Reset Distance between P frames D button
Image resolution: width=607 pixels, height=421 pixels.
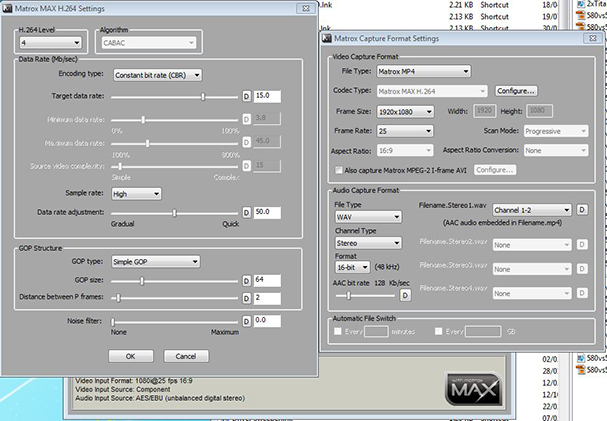(247, 298)
